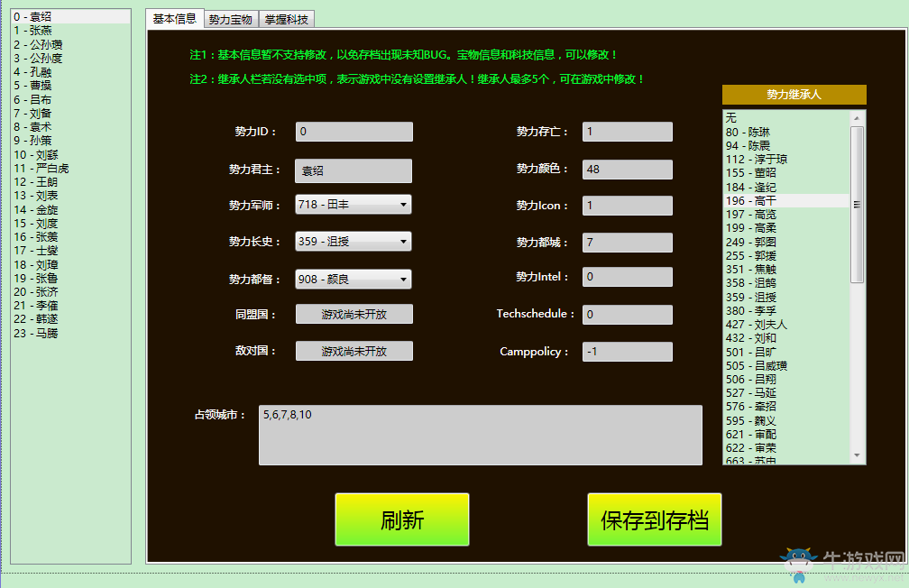Click the 势力ID input field
The width and height of the screenshot is (909, 588).
354,132
